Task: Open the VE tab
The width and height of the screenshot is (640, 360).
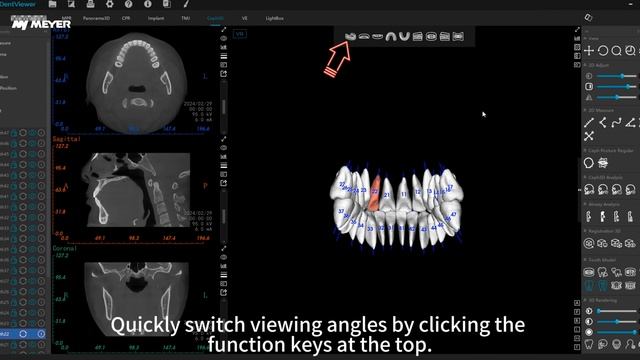Action: coord(244,18)
